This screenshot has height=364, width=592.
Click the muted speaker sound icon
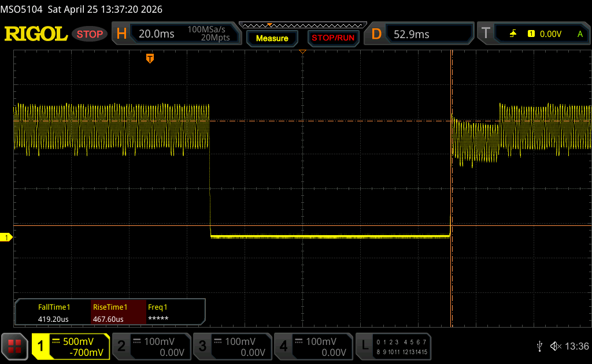(x=556, y=346)
